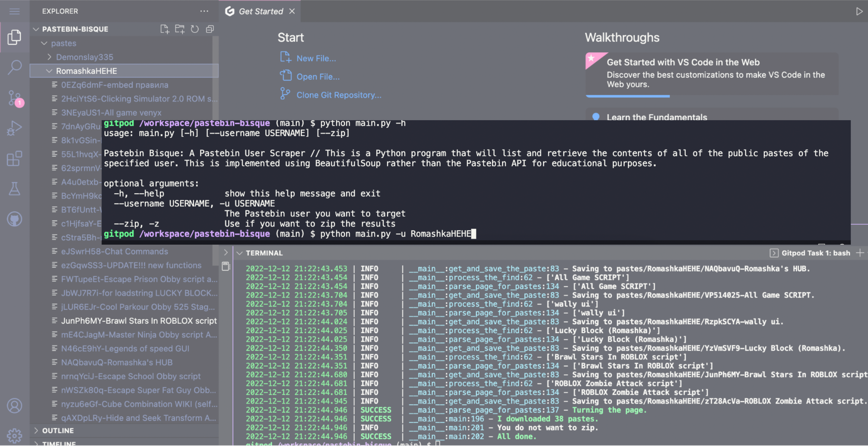The height and width of the screenshot is (446, 868).
Task: Open file mE4CJagM-Master Ninja Obby script
Action: tap(139, 334)
